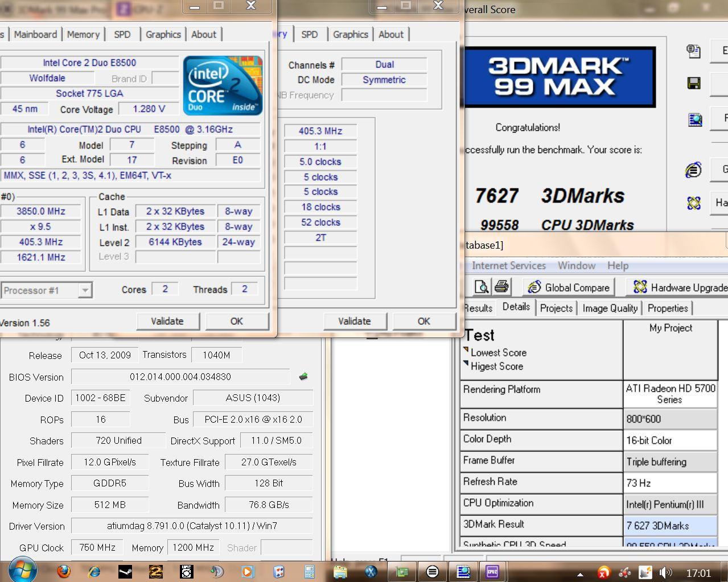The image size is (728, 582).
Task: Click the GPU-Z BIOS version field
Action: click(x=180, y=377)
